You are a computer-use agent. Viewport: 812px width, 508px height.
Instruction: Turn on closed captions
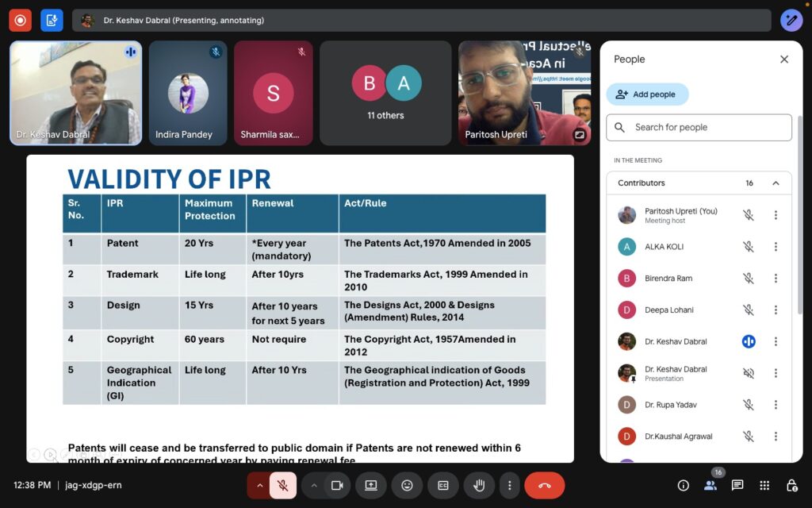(x=443, y=485)
